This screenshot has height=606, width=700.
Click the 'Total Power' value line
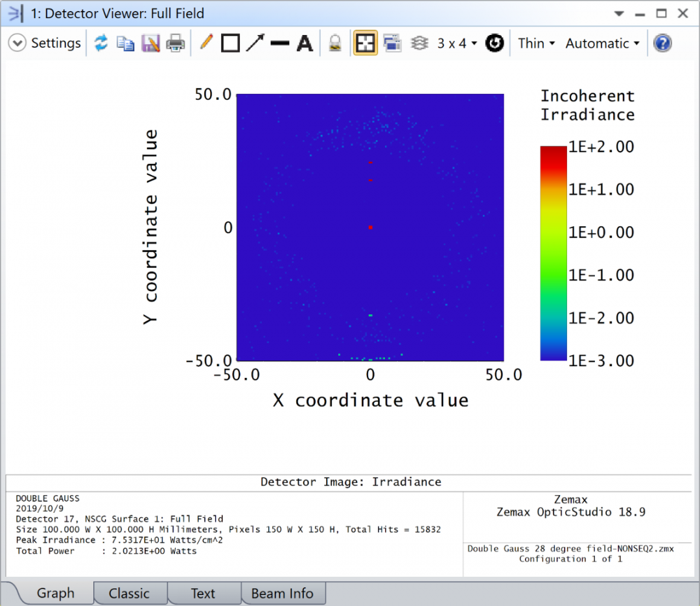(106, 551)
